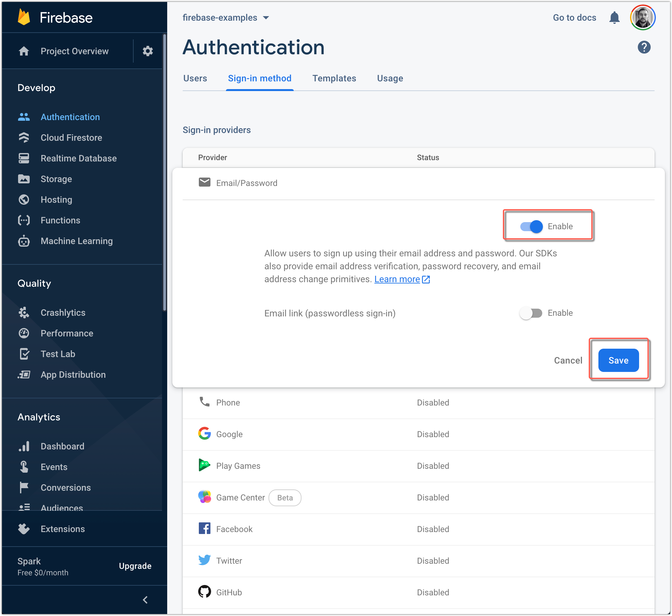Screen dimensions: 672x616
Task: Click the Analytics Dashboard bar chart icon
Action: tap(24, 446)
